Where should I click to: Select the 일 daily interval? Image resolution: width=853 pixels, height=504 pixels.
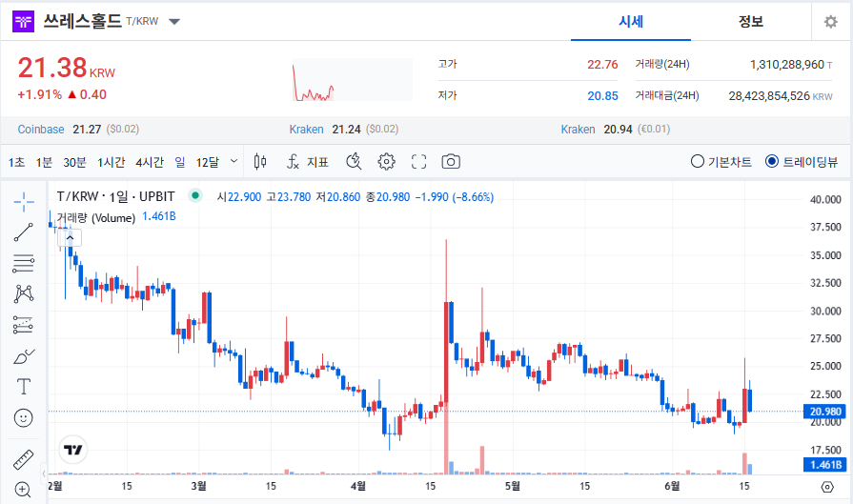[180, 162]
